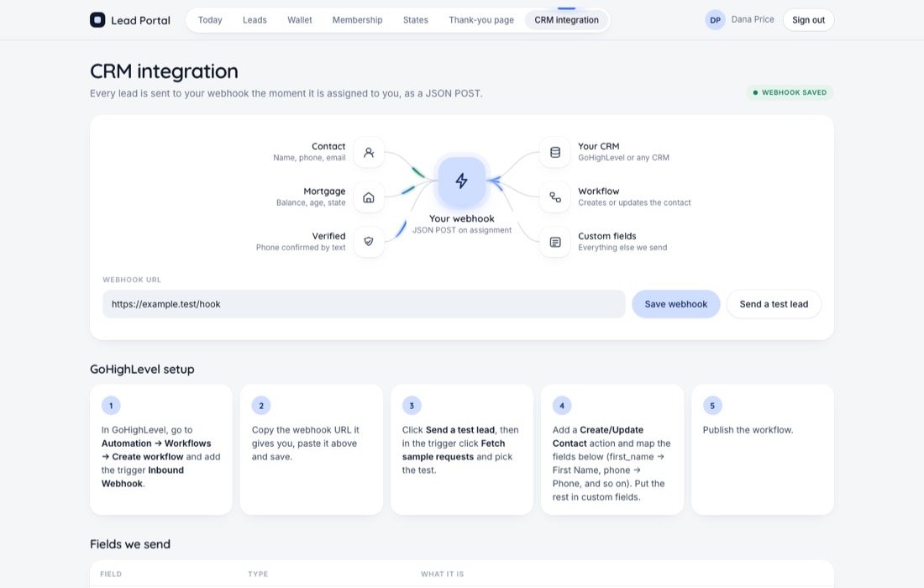Click step 4 number badge
The image size is (924, 588).
(x=562, y=406)
